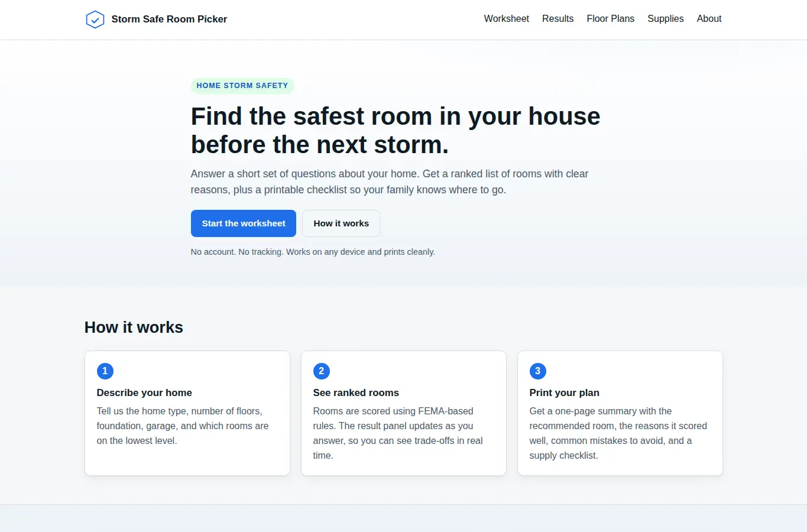Screen dimensions: 807x532
Task: Click the main headline about safest room
Action: tap(396, 130)
